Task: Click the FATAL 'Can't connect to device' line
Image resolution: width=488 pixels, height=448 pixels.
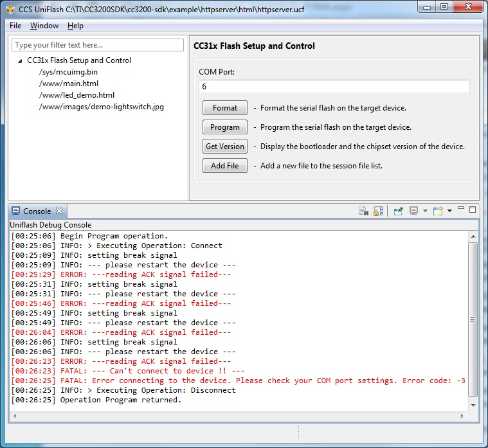Action: pos(127,371)
